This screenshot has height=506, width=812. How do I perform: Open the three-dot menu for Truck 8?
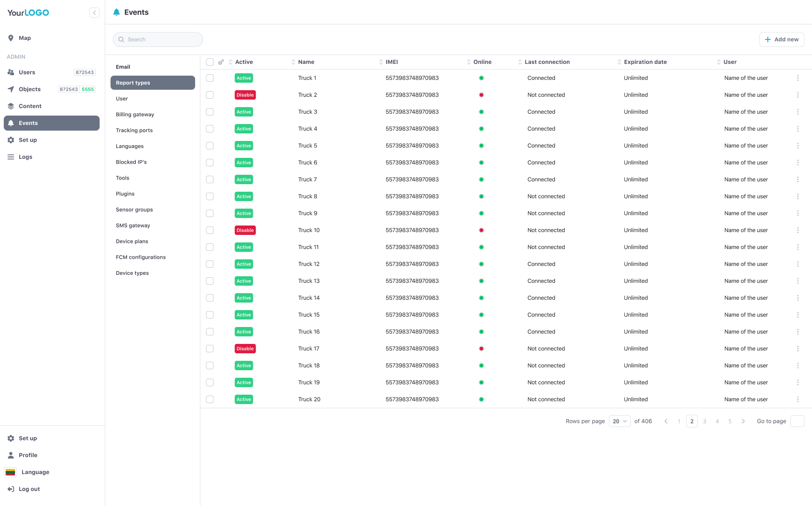tap(798, 196)
